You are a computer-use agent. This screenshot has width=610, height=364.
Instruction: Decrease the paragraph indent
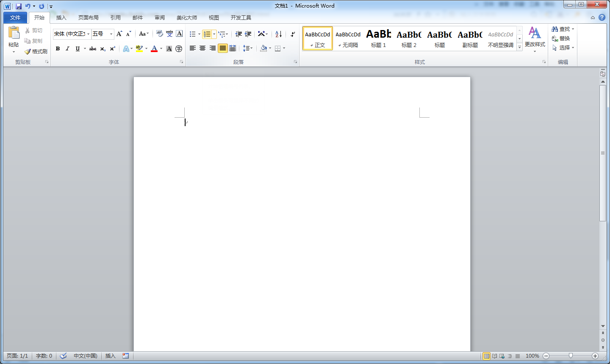click(x=238, y=34)
